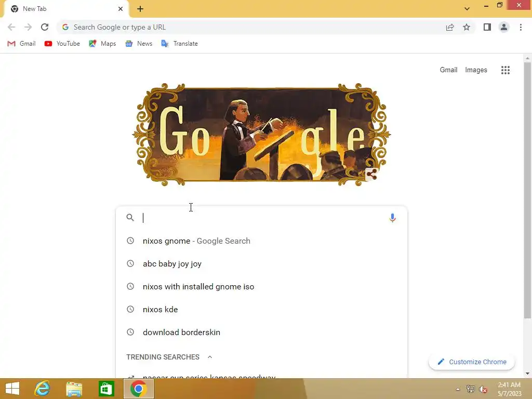532x399 pixels.
Task: Start voice search with the microphone
Action: pyautogui.click(x=393, y=218)
